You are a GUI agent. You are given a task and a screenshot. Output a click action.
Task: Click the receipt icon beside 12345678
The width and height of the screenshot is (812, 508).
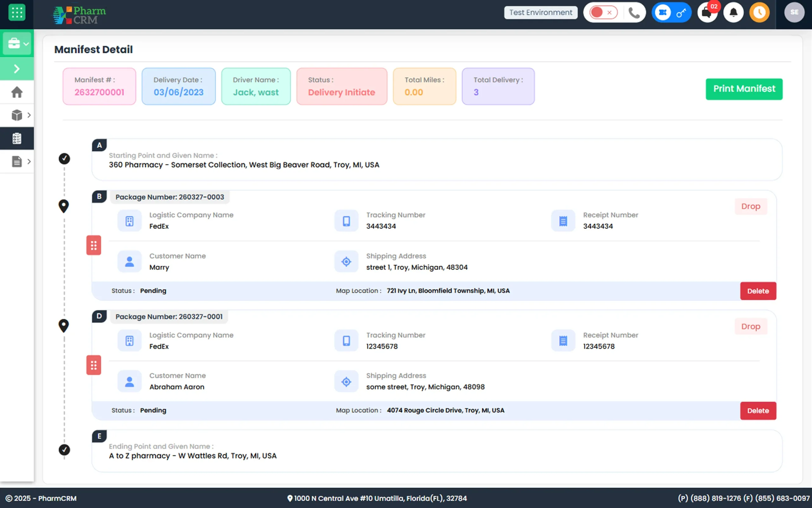[563, 341]
